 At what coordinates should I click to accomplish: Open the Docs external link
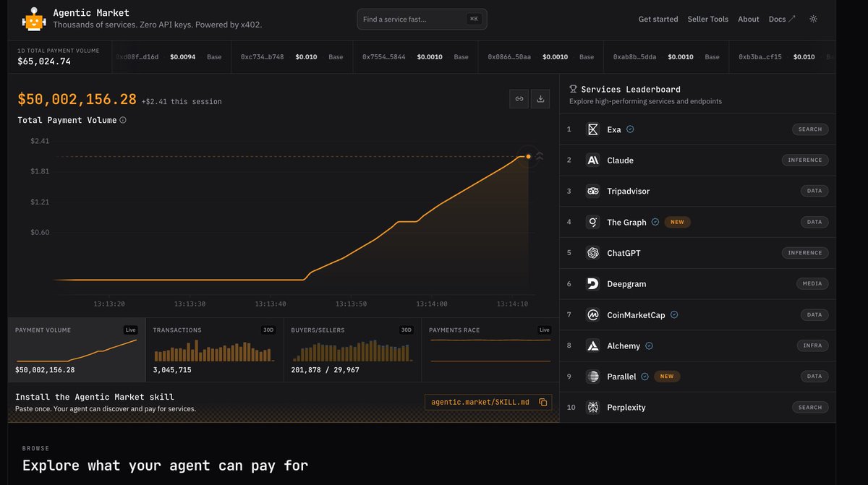pos(782,19)
